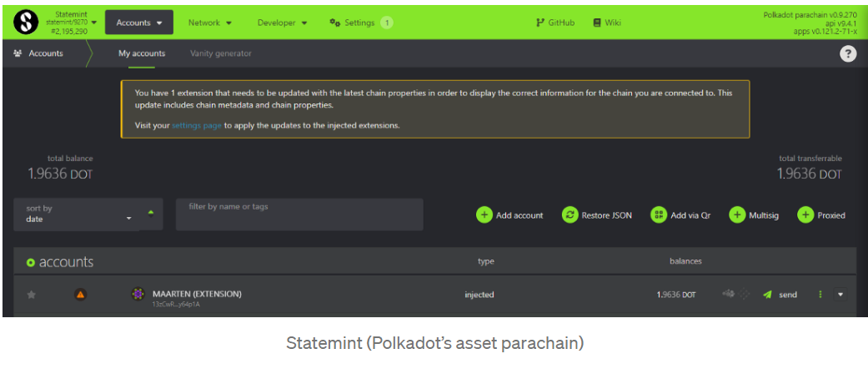The width and height of the screenshot is (868, 379).
Task: Click the filter by name or tags field
Action: pos(299,215)
